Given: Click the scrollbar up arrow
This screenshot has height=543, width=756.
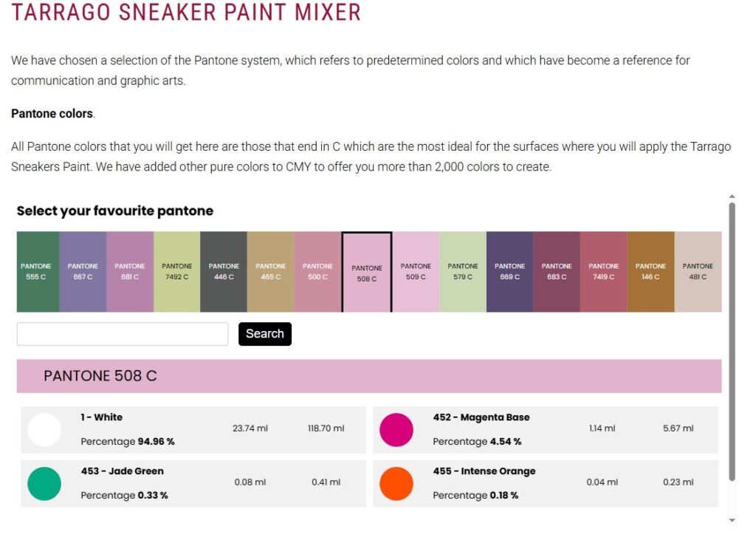Looking at the screenshot, I should 732,197.
